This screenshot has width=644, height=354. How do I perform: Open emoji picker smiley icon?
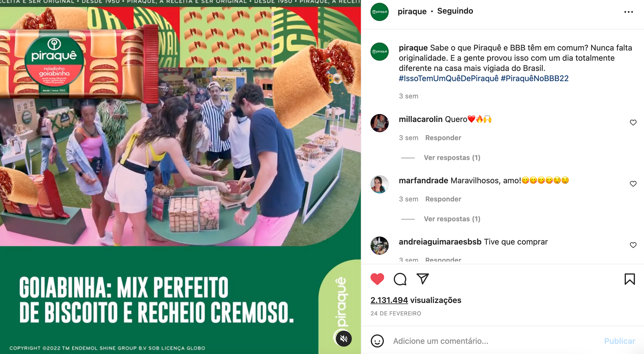pyautogui.click(x=377, y=341)
